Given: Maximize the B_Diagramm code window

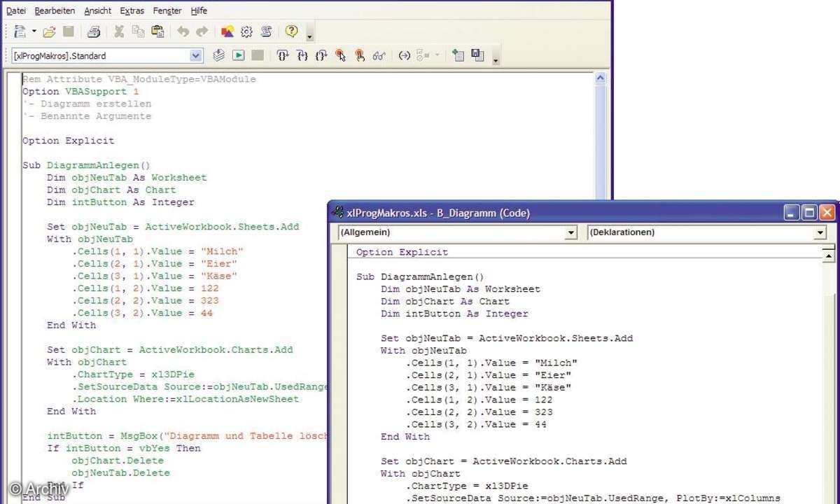Looking at the screenshot, I should [x=809, y=213].
